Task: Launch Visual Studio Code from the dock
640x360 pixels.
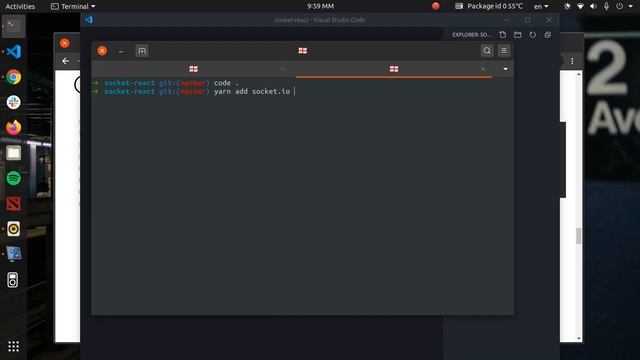Action: coord(13,51)
